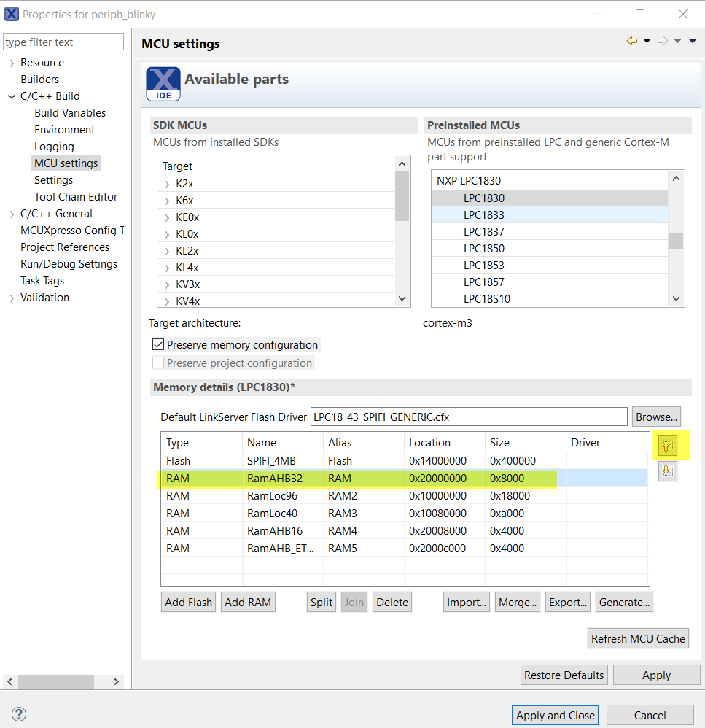
Task: Click the forward navigation arrow icon
Action: pyautogui.click(x=663, y=41)
